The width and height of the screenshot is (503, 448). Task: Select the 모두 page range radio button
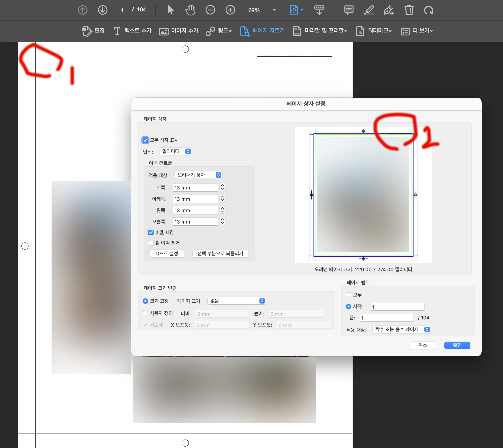[348, 295]
